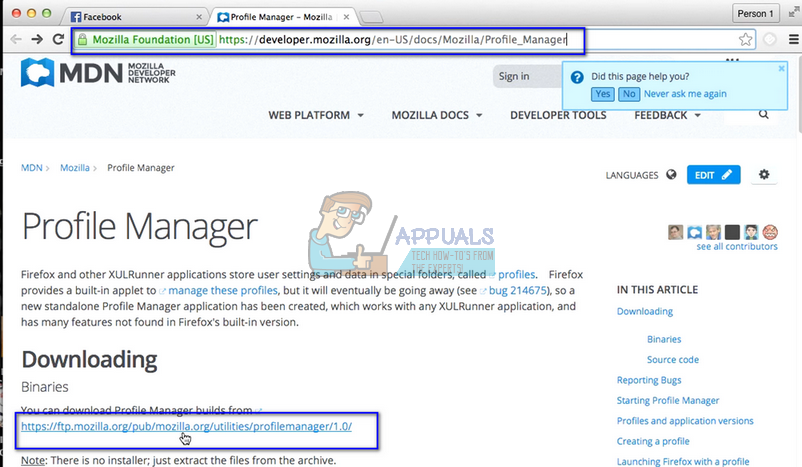Click the browser back arrow
Viewport: 802px width, 467px height.
click(x=16, y=39)
